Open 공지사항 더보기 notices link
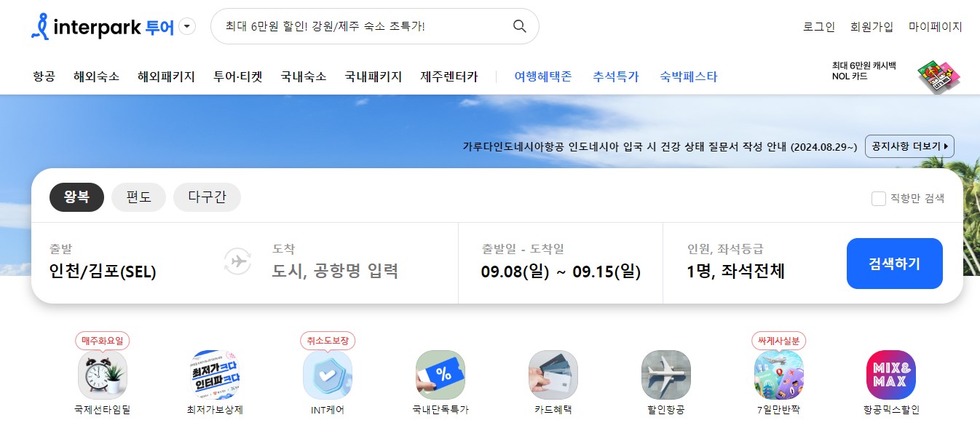980x447 pixels. (909, 146)
